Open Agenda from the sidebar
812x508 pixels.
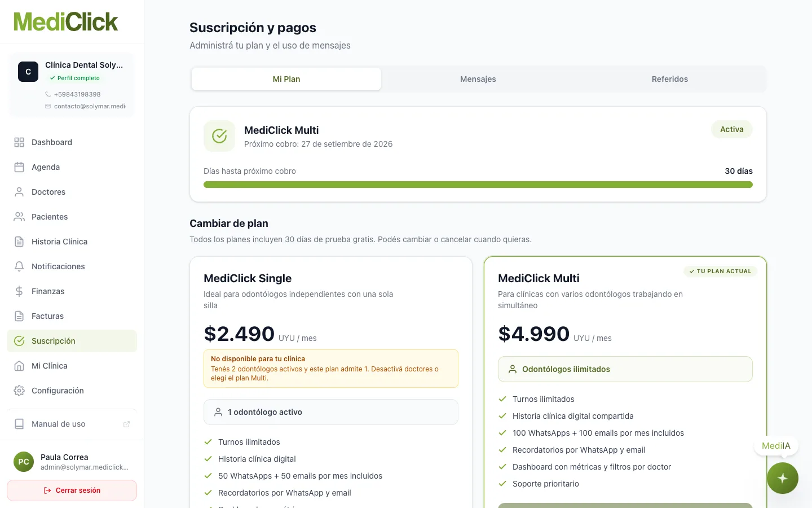[x=72, y=167]
